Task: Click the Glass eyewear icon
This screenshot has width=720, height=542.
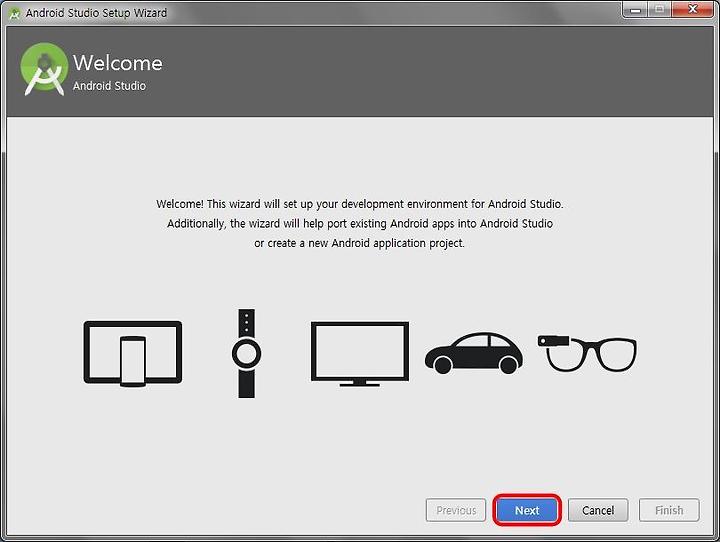Action: click(x=587, y=353)
